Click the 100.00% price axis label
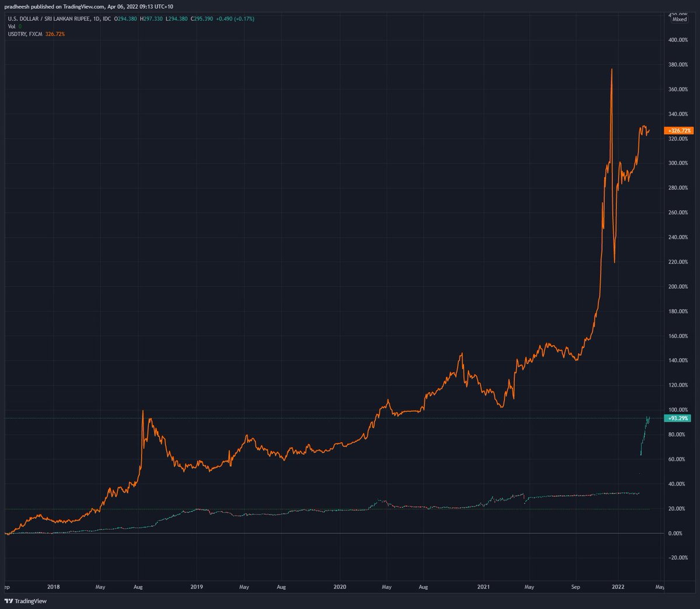The height and width of the screenshot is (609, 700). tap(678, 410)
